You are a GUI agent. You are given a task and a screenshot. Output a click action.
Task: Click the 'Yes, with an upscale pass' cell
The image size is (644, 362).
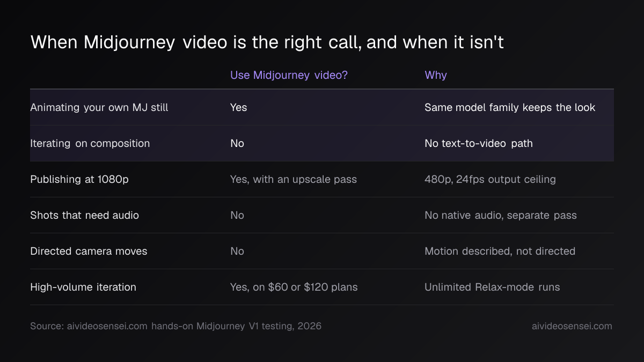pos(294,179)
